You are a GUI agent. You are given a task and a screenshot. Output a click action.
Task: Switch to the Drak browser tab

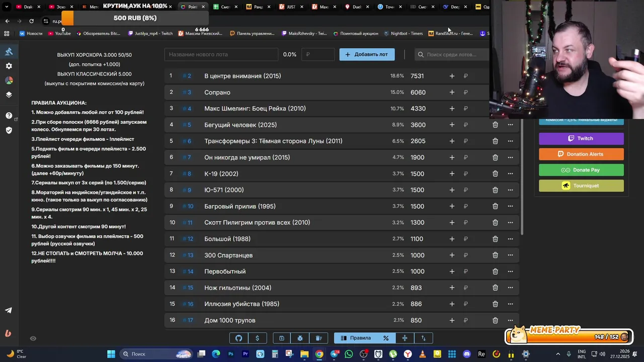pyautogui.click(x=28, y=7)
